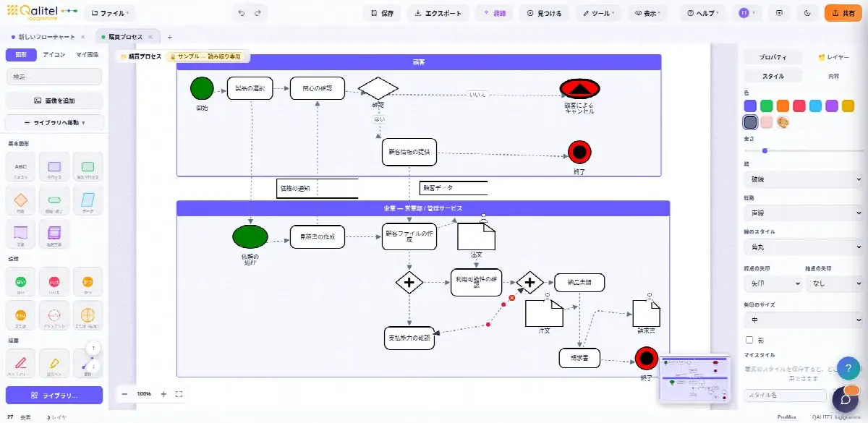Select the green rounded-rectangle shape
This screenshot has width=868, height=423.
(x=88, y=167)
